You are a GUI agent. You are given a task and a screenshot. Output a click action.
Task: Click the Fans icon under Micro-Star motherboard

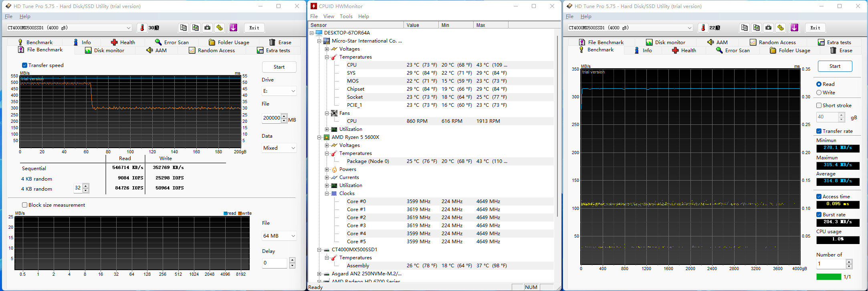(x=334, y=113)
